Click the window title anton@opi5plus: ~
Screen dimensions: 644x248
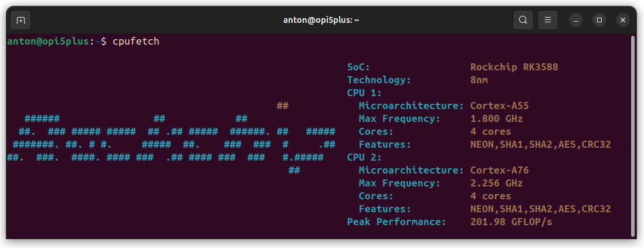321,20
